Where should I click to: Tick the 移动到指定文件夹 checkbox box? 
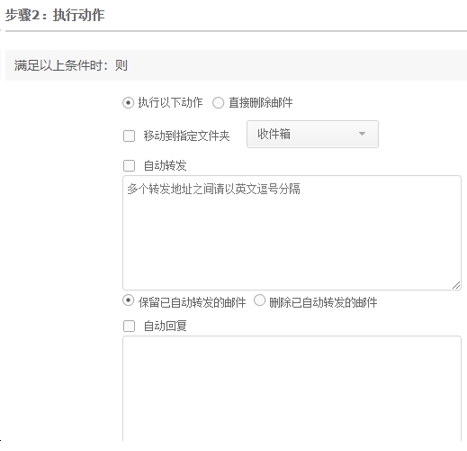pos(129,136)
